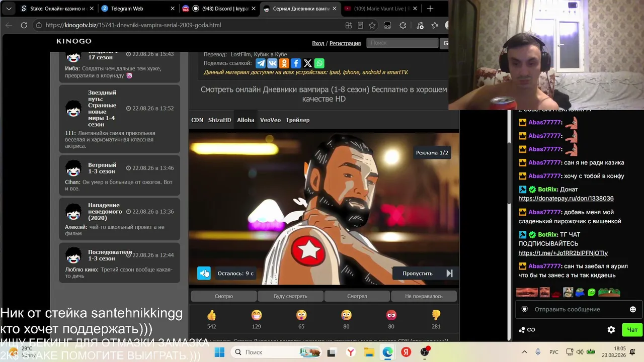Open the Вход login link
644x362 pixels.
pos(318,43)
